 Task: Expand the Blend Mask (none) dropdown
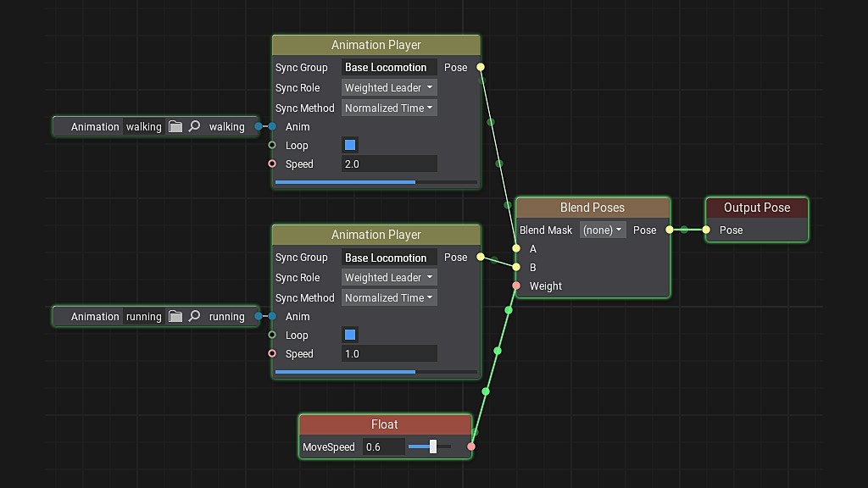603,230
